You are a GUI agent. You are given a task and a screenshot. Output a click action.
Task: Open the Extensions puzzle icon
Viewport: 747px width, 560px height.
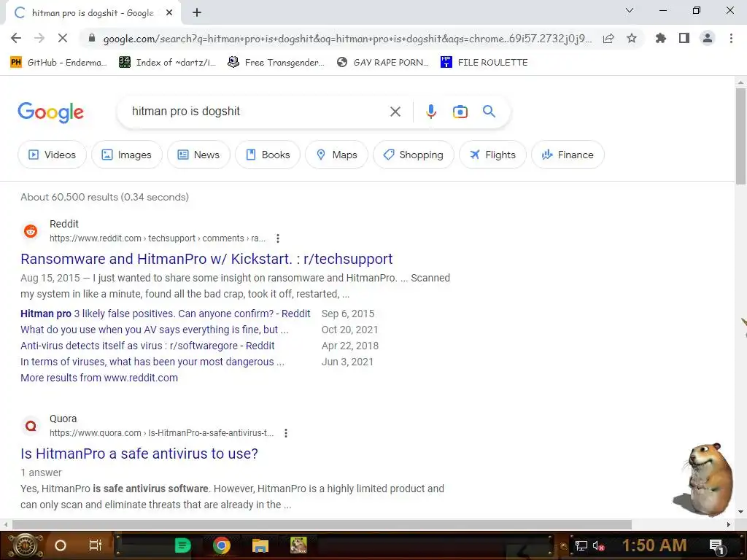coord(660,38)
